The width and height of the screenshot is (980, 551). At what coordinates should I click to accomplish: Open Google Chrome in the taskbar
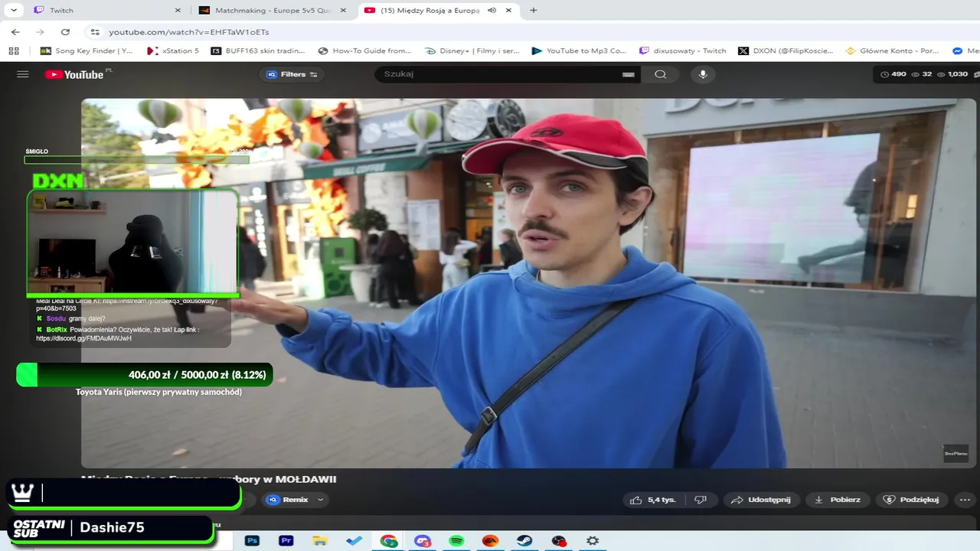(389, 541)
